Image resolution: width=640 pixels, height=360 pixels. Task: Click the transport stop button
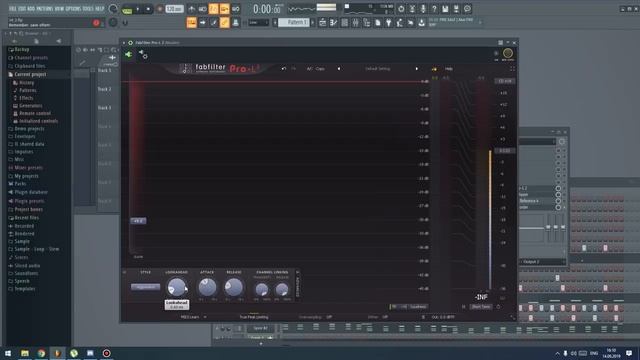(x=148, y=9)
